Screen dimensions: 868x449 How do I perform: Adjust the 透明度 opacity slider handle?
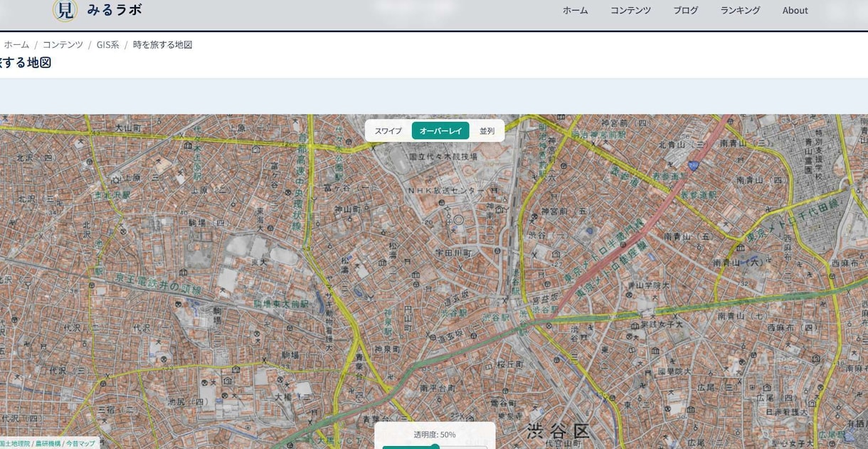[435, 447]
